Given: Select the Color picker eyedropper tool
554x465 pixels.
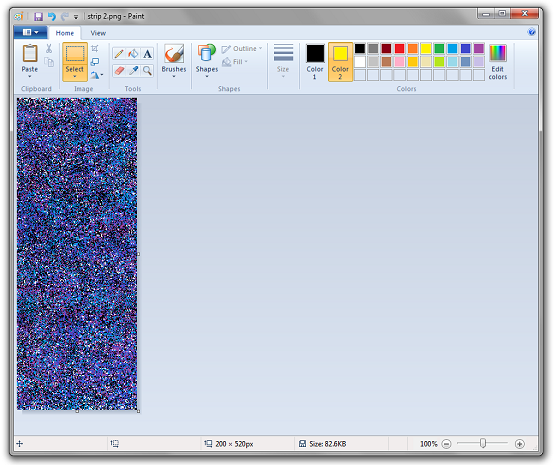Looking at the screenshot, I should coord(133,71).
